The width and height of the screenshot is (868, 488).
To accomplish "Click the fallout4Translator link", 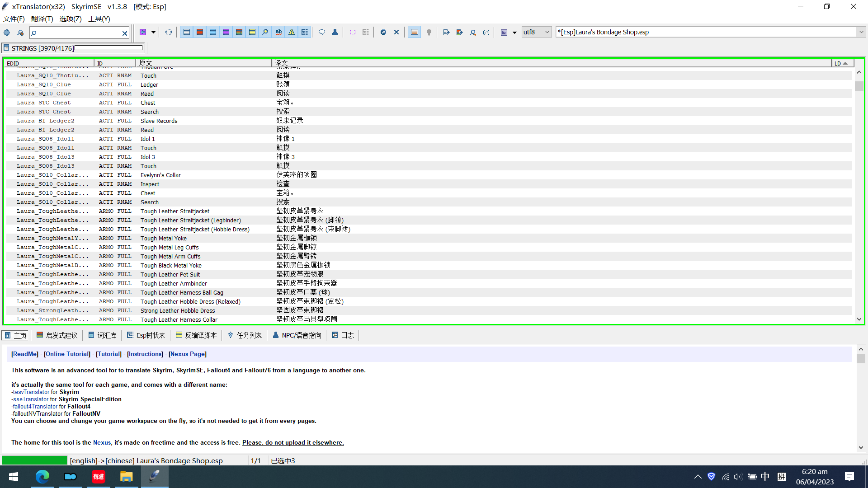I will point(35,407).
